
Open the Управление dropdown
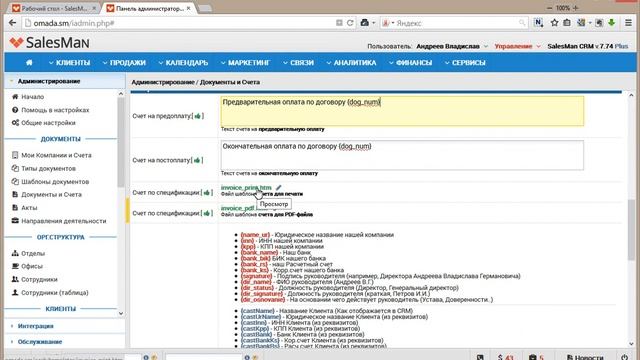click(x=517, y=46)
